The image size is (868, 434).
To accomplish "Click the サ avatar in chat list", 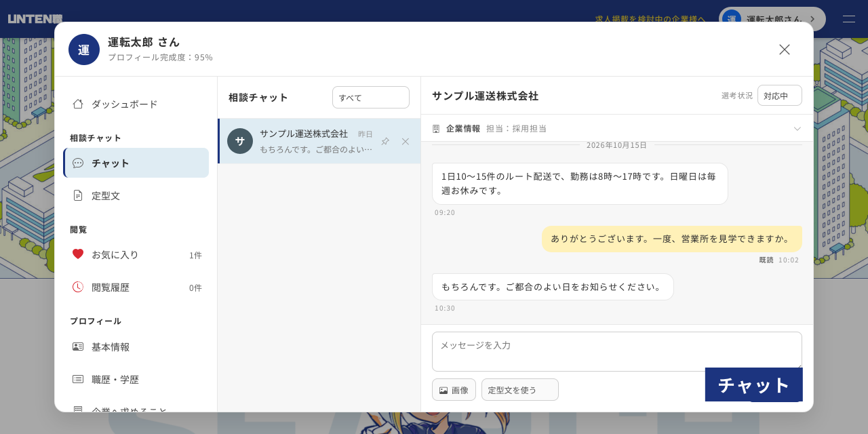I will [240, 141].
